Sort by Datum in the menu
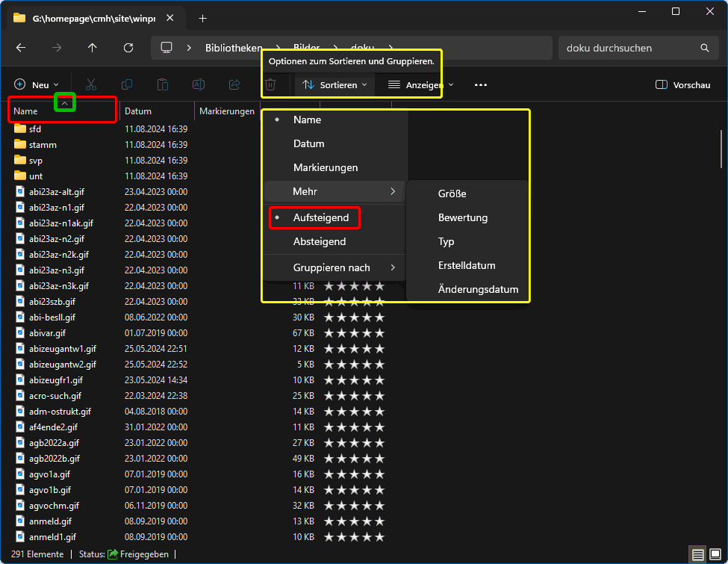 click(x=308, y=143)
